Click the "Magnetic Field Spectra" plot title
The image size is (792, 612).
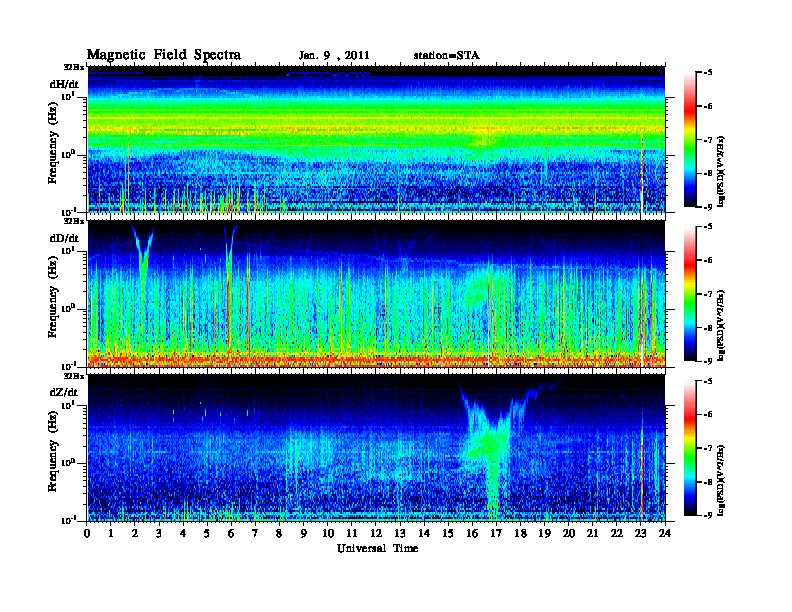(164, 55)
